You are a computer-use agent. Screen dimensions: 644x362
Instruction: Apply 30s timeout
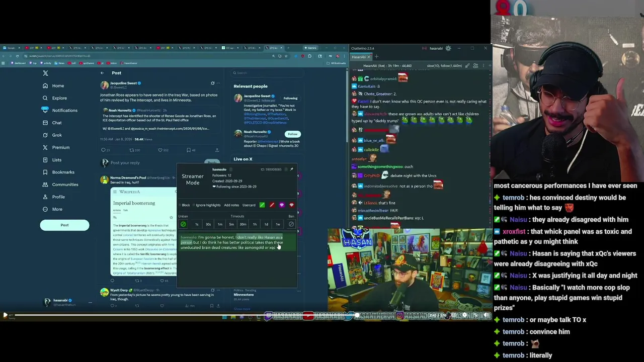208,224
